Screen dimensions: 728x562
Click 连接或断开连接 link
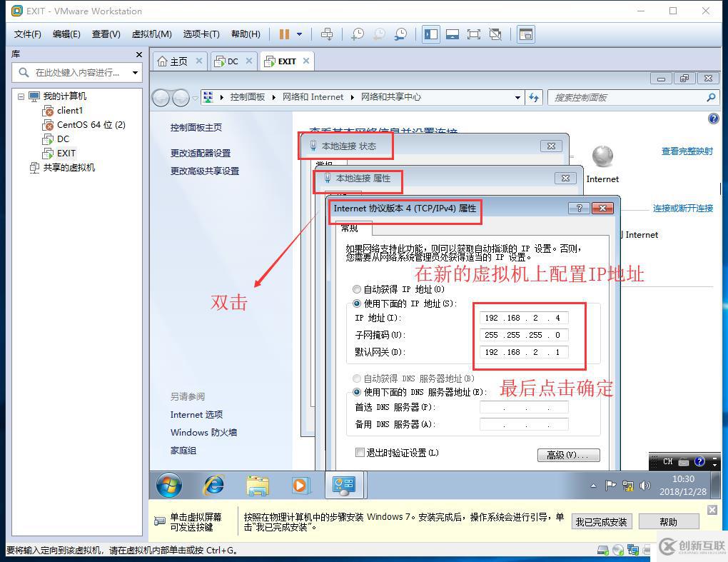[x=683, y=208]
